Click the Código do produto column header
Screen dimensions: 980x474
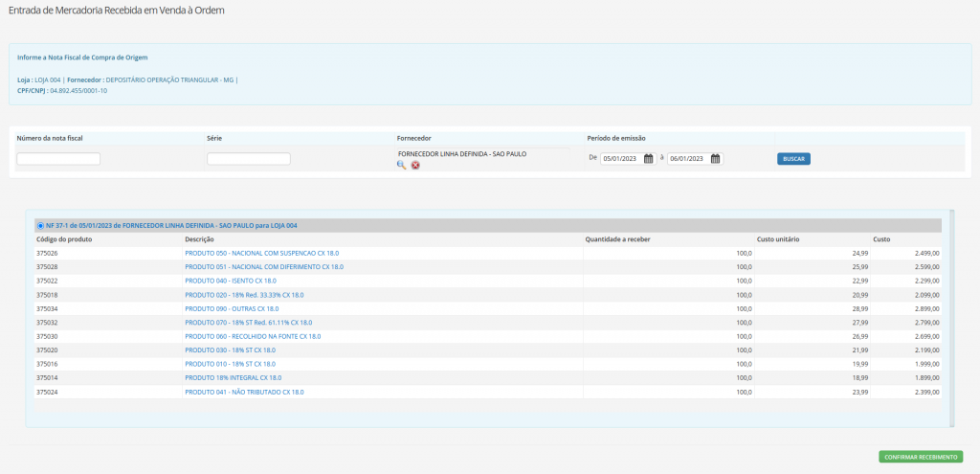65,239
